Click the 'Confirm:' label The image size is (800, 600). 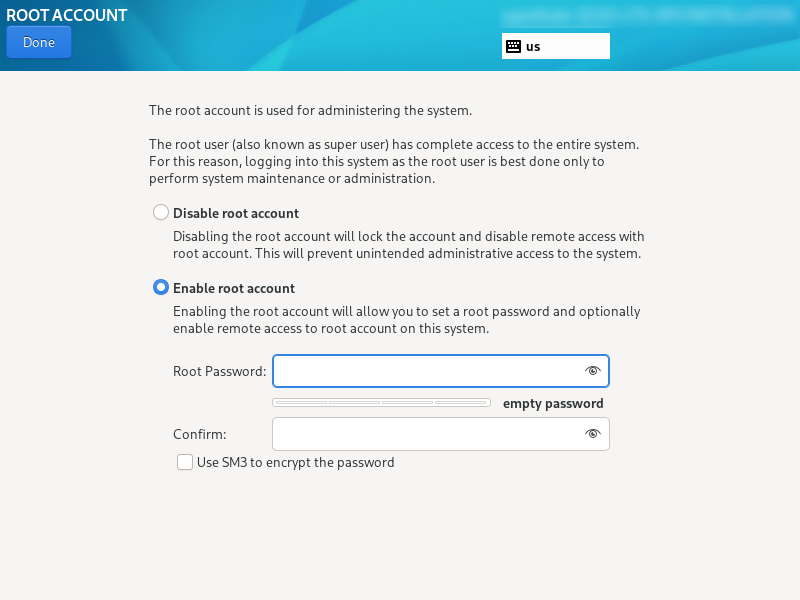(199, 434)
